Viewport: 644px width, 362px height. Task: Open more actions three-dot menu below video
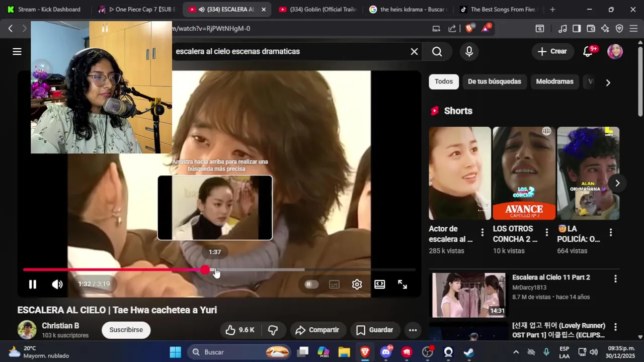[x=413, y=330]
